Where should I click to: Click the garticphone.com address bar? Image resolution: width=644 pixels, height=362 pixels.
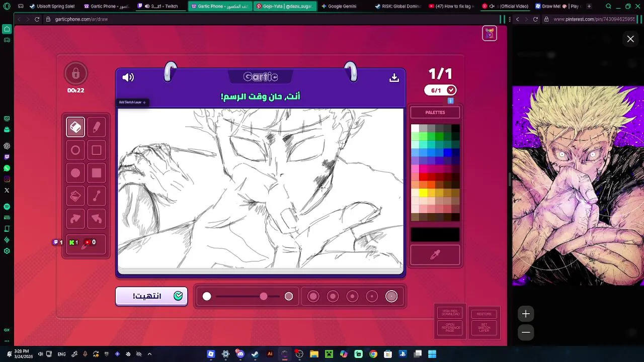click(272, 19)
